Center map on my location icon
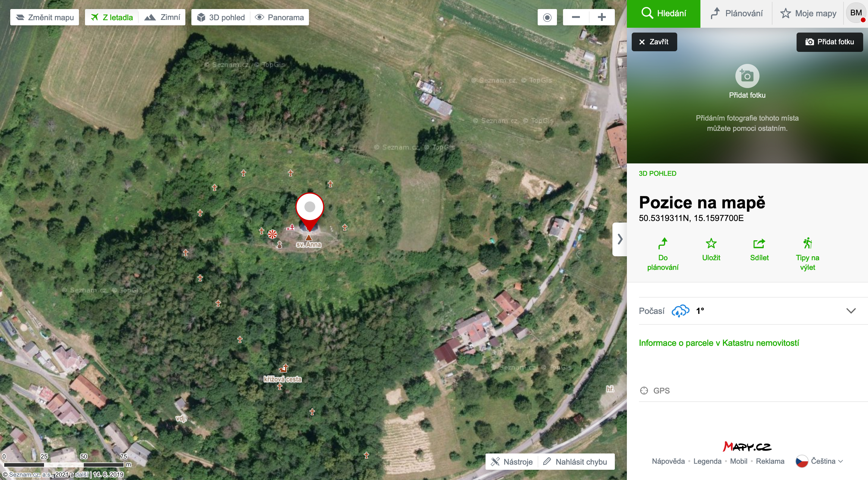Image resolution: width=868 pixels, height=480 pixels. coord(547,17)
